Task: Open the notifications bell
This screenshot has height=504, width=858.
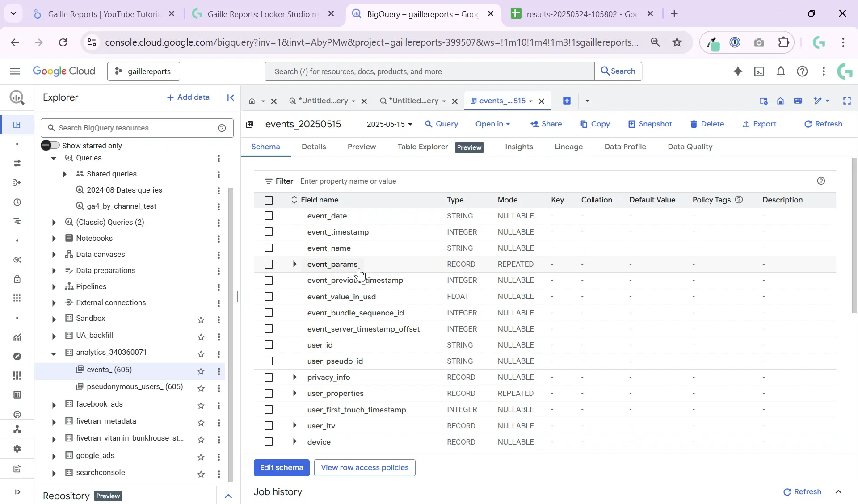Action: click(x=781, y=71)
